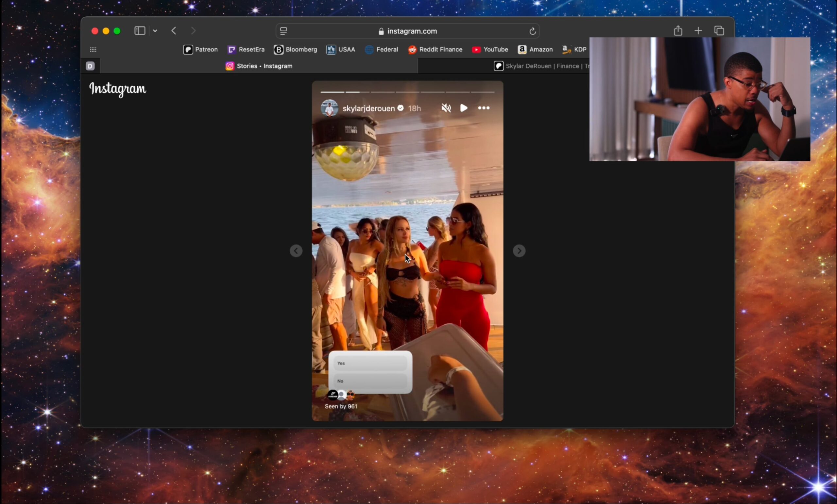
Task: Minimize the Safari window
Action: click(106, 31)
